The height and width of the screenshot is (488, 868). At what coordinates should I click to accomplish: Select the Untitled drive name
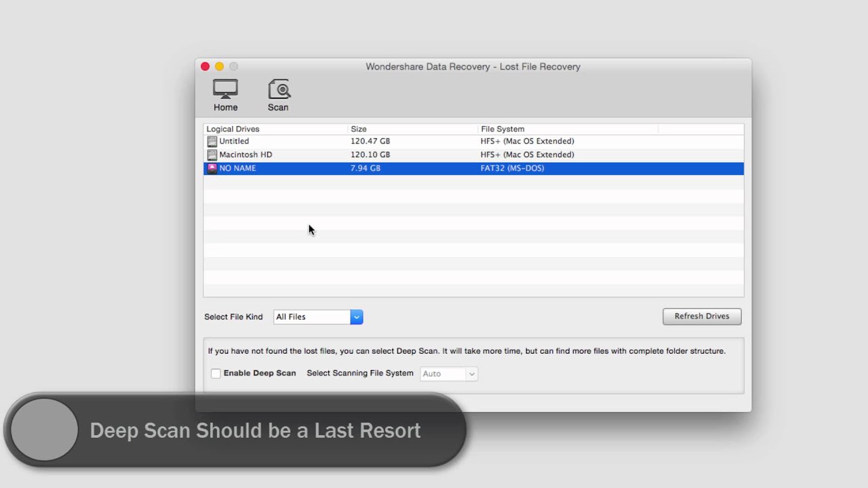(x=234, y=141)
